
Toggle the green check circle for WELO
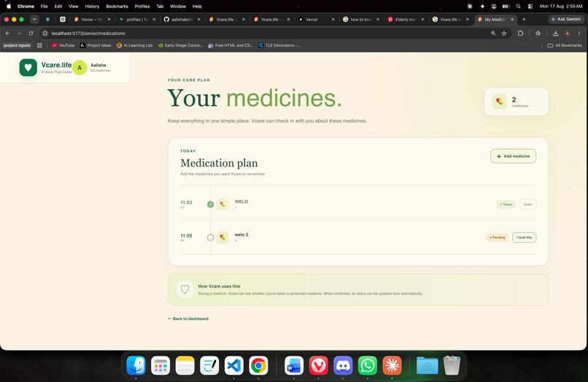tap(210, 205)
